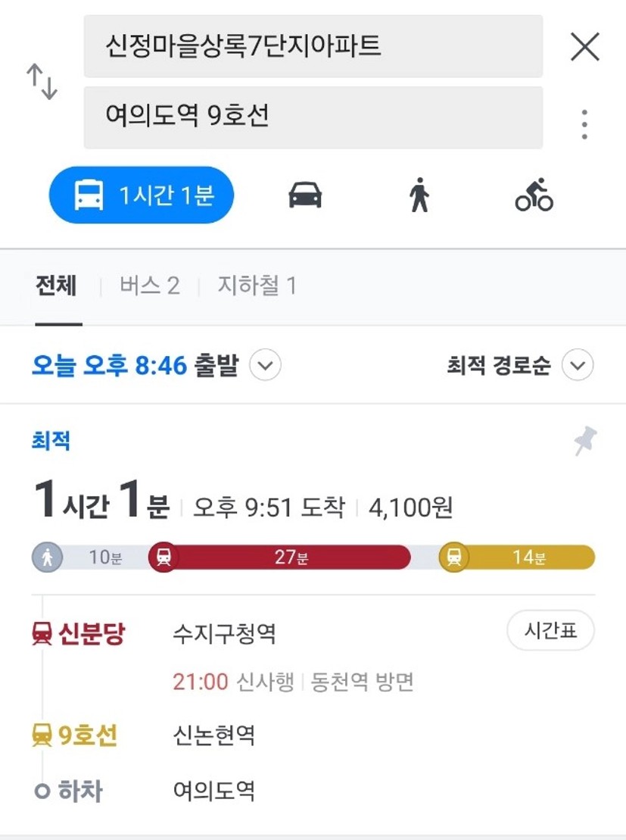
Task: Click the yellow 14분 Line 9 segment
Action: point(517,557)
